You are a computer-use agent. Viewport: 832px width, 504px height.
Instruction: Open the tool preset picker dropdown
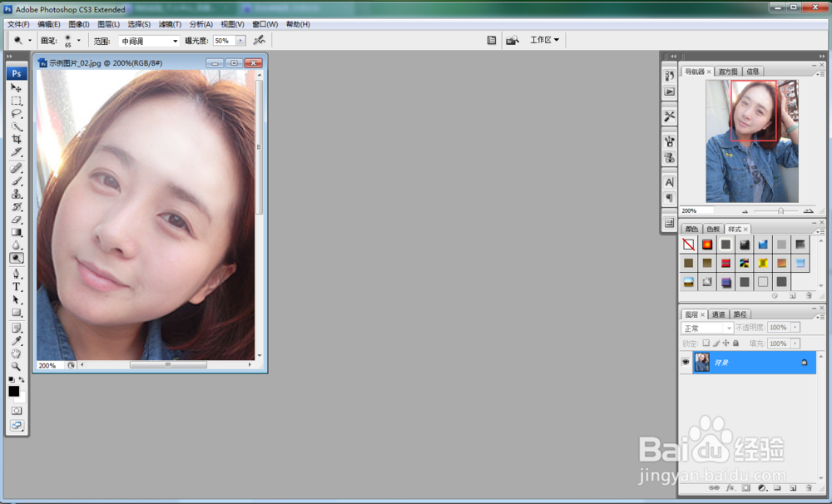coord(30,40)
